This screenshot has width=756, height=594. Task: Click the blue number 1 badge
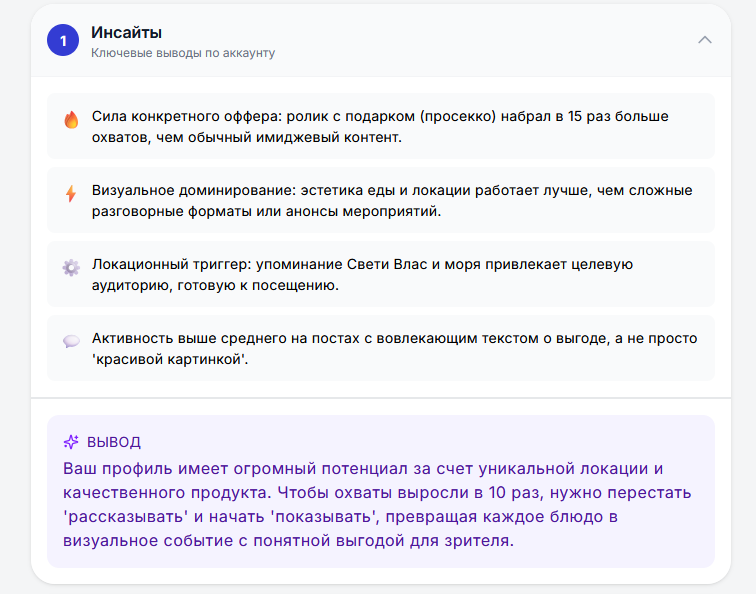63,40
